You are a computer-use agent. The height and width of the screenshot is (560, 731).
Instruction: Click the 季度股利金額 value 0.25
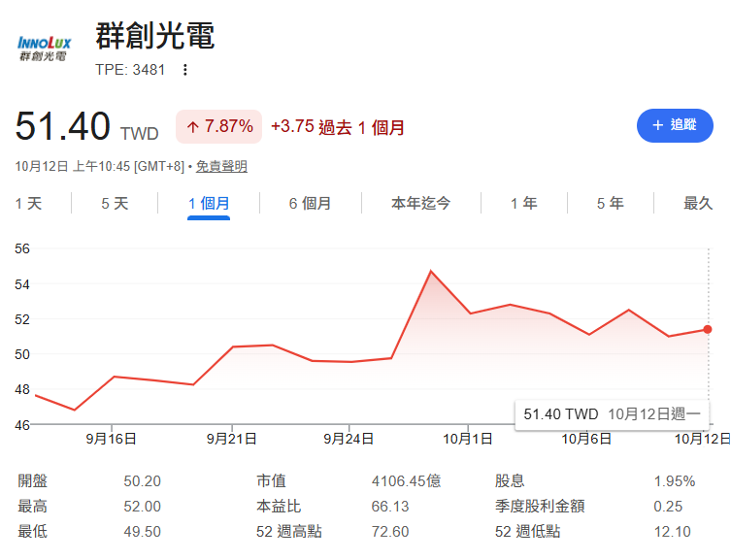click(x=668, y=507)
